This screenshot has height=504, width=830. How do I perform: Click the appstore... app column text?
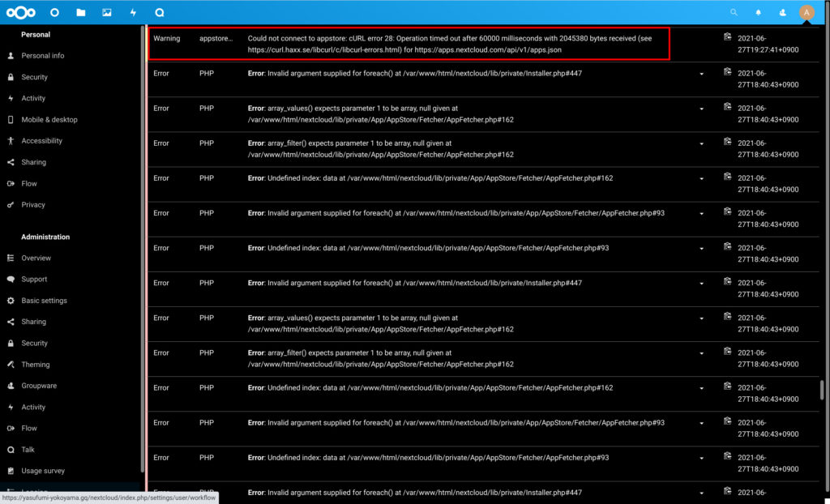point(216,39)
